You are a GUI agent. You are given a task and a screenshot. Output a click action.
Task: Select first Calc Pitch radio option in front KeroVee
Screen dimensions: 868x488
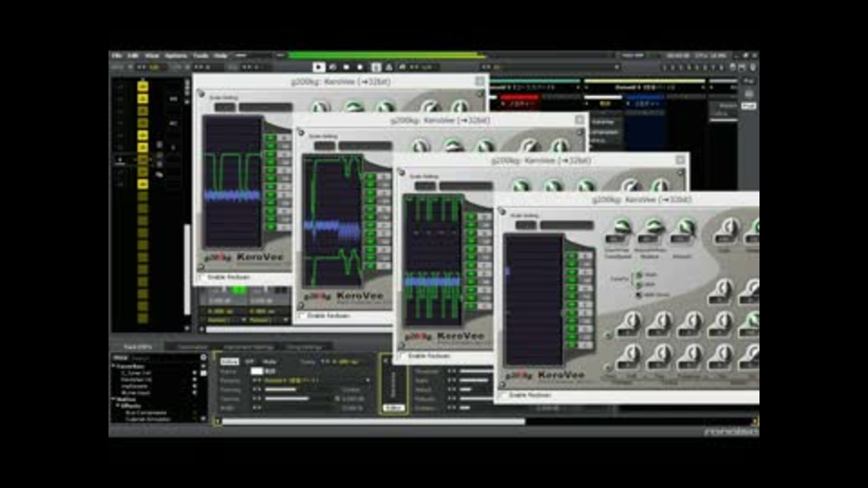point(639,275)
